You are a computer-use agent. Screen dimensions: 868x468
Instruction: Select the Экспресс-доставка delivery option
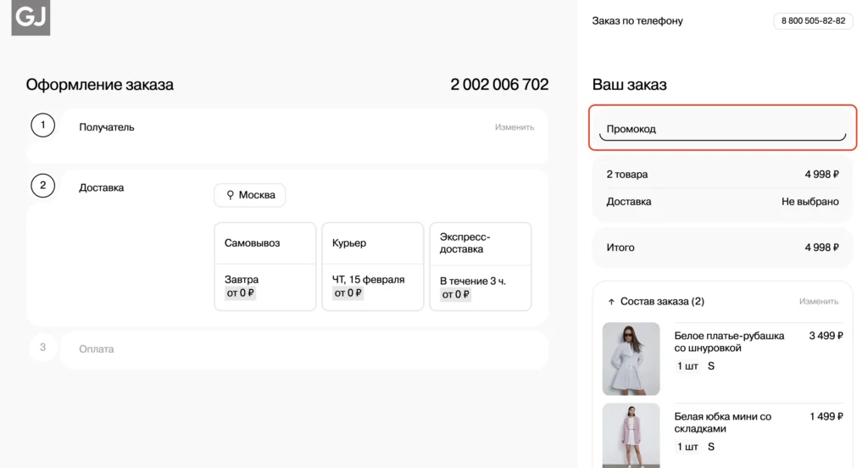[x=480, y=266]
